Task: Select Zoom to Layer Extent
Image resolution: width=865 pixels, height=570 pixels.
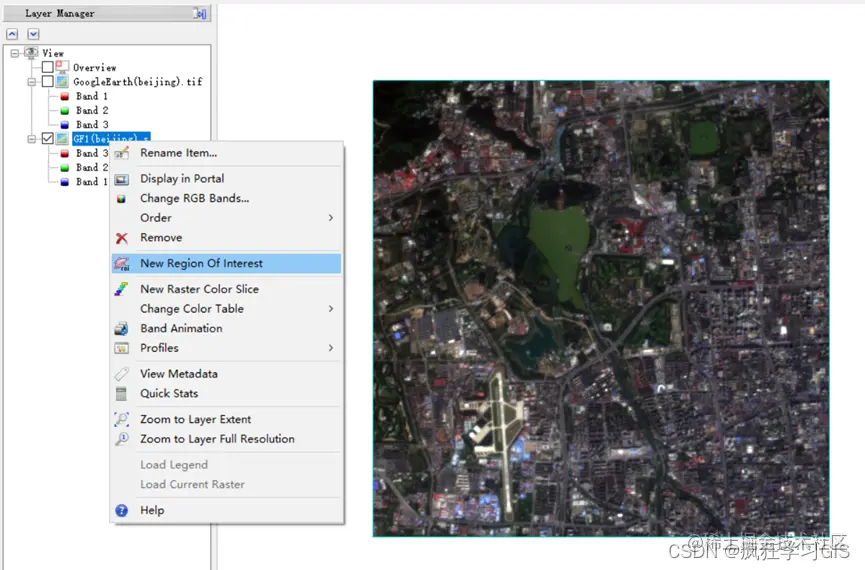Action: pyautogui.click(x=226, y=419)
